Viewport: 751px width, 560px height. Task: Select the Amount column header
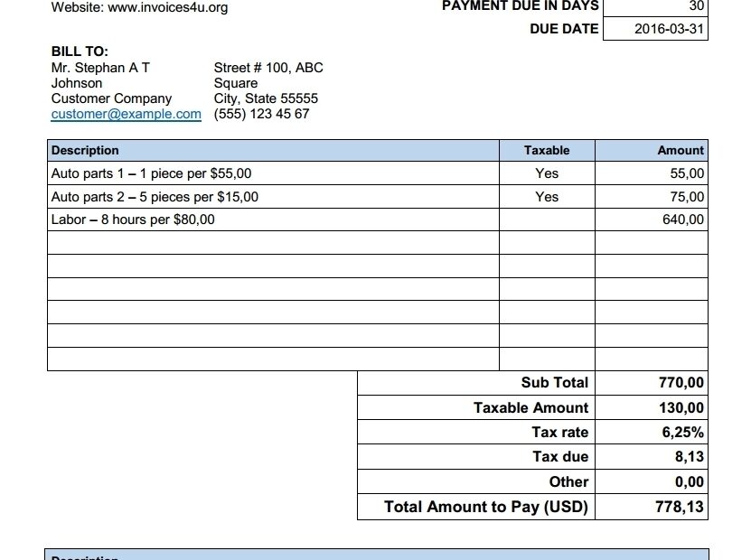tap(680, 150)
